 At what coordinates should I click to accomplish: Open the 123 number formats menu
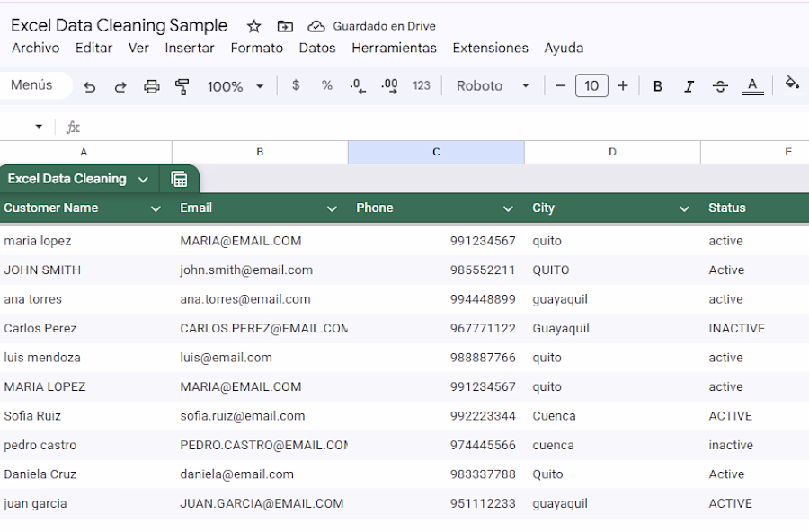[x=421, y=85]
